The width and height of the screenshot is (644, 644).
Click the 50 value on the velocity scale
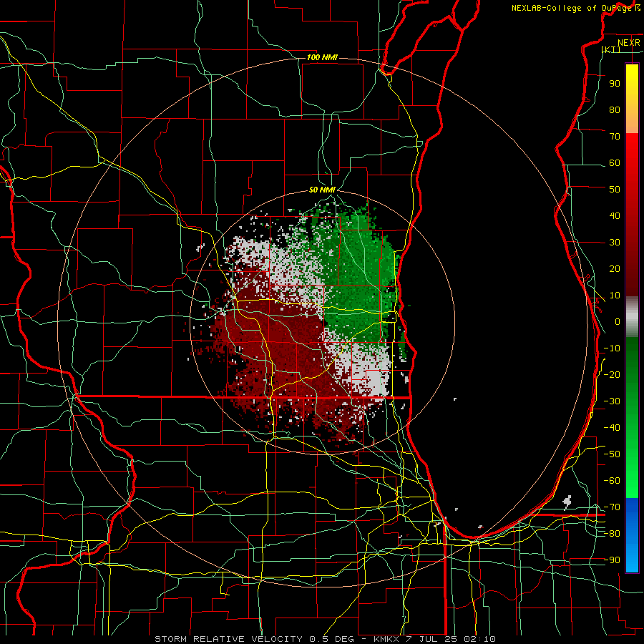pos(615,190)
